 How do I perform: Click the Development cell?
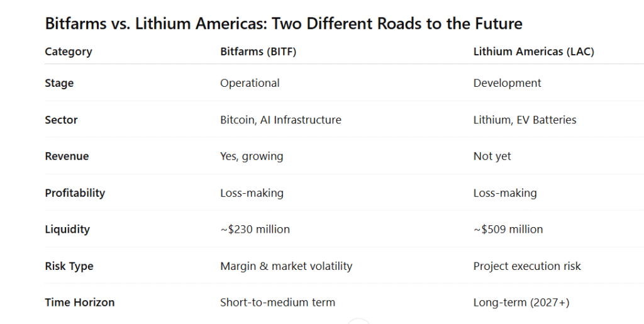pyautogui.click(x=507, y=83)
